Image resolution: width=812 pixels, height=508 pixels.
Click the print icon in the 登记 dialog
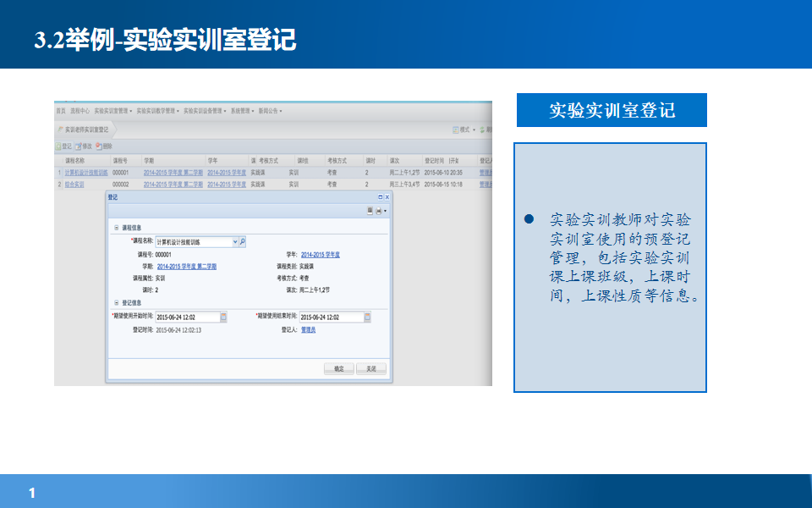point(379,210)
